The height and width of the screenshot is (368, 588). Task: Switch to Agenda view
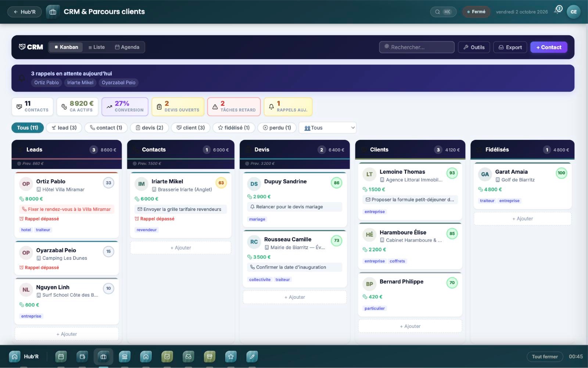click(127, 47)
